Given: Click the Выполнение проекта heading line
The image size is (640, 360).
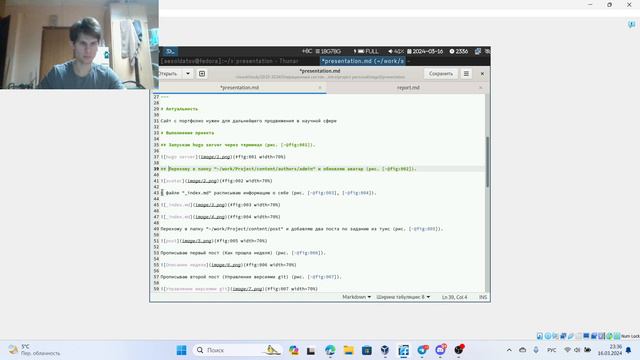Looking at the screenshot, I should coord(187,133).
